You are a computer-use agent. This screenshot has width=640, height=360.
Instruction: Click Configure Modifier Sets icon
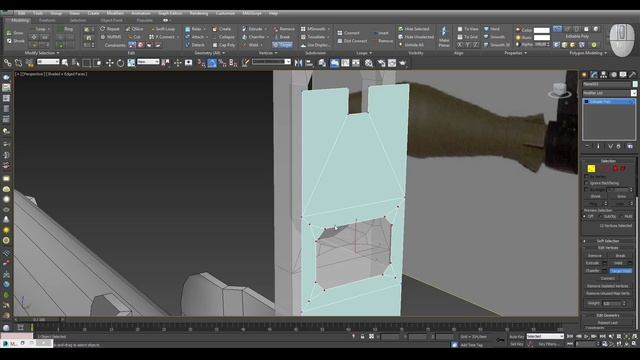tap(630, 146)
